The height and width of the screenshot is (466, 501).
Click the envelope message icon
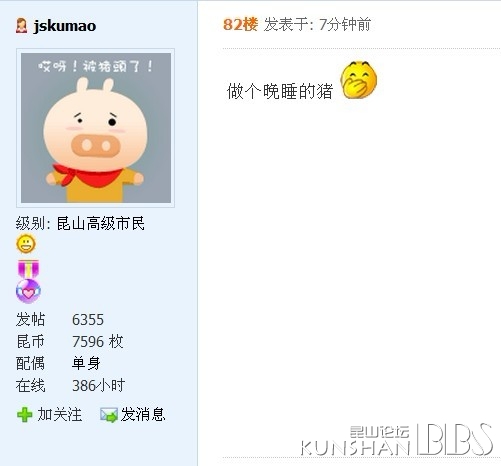coord(109,415)
